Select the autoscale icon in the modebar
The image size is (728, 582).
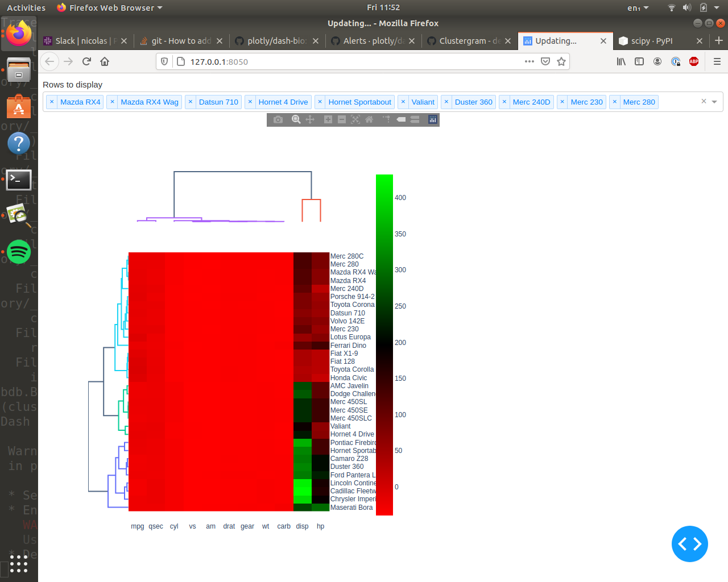point(355,119)
